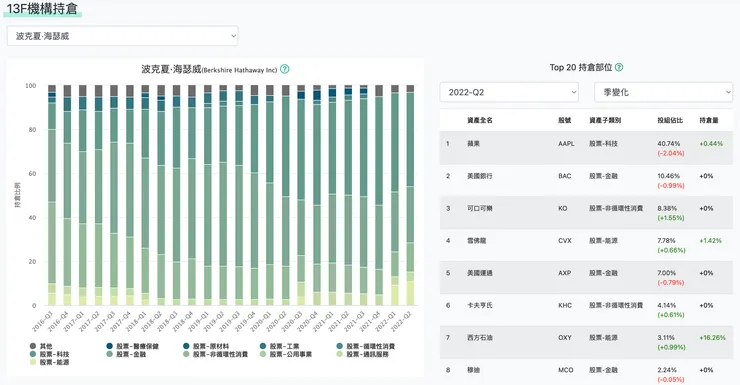Click the 資產全名 column header
Image resolution: width=740 pixels, height=385 pixels.
coord(479,120)
